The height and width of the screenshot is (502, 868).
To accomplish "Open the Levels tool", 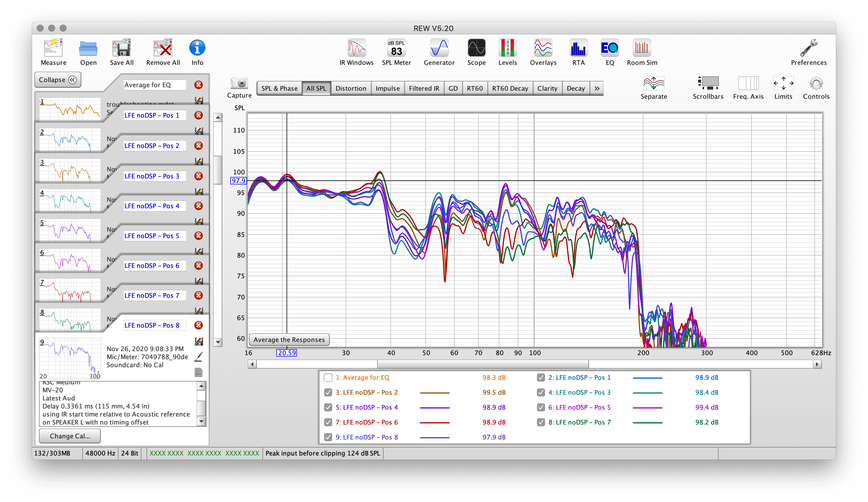I will pyautogui.click(x=507, y=48).
